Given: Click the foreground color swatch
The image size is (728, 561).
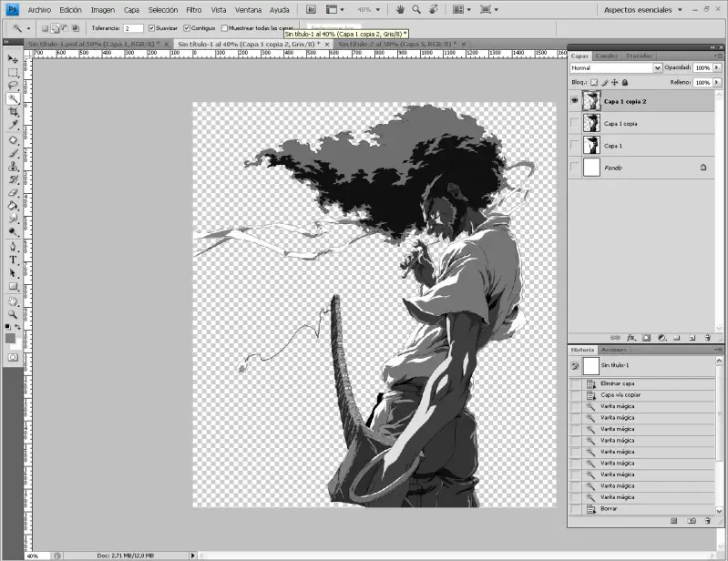Looking at the screenshot, I should 10,338.
